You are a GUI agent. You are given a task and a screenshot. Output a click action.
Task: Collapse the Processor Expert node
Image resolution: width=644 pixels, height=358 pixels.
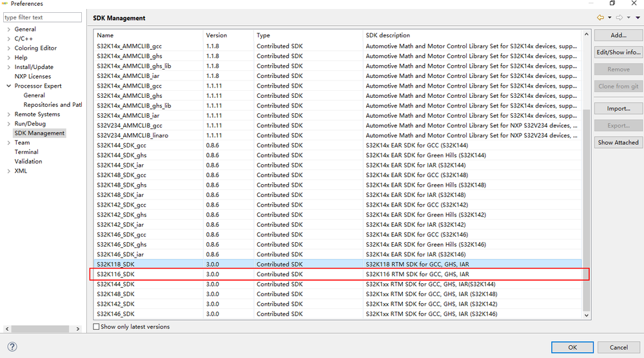[x=8, y=86]
